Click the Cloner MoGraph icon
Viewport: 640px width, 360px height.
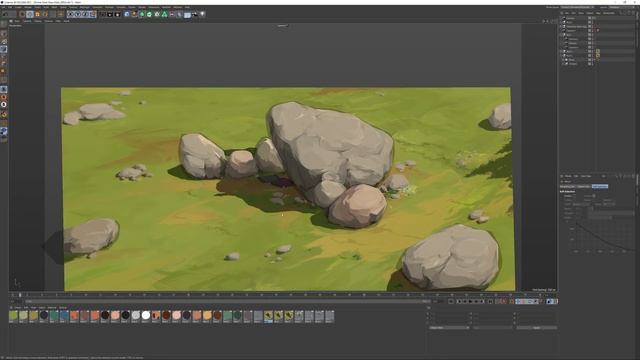(x=157, y=14)
